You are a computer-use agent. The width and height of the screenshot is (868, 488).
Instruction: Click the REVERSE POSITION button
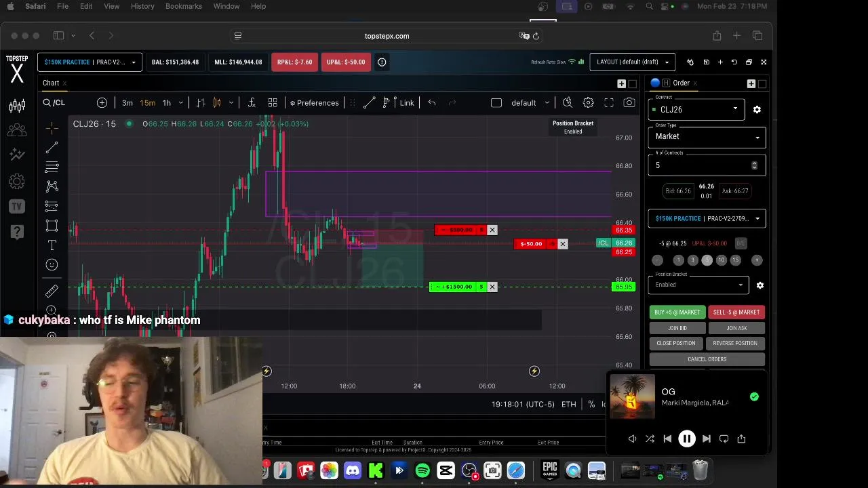735,344
